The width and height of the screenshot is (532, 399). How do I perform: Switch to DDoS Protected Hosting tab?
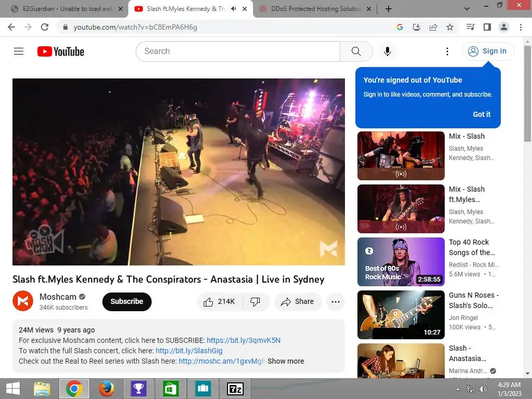click(315, 9)
